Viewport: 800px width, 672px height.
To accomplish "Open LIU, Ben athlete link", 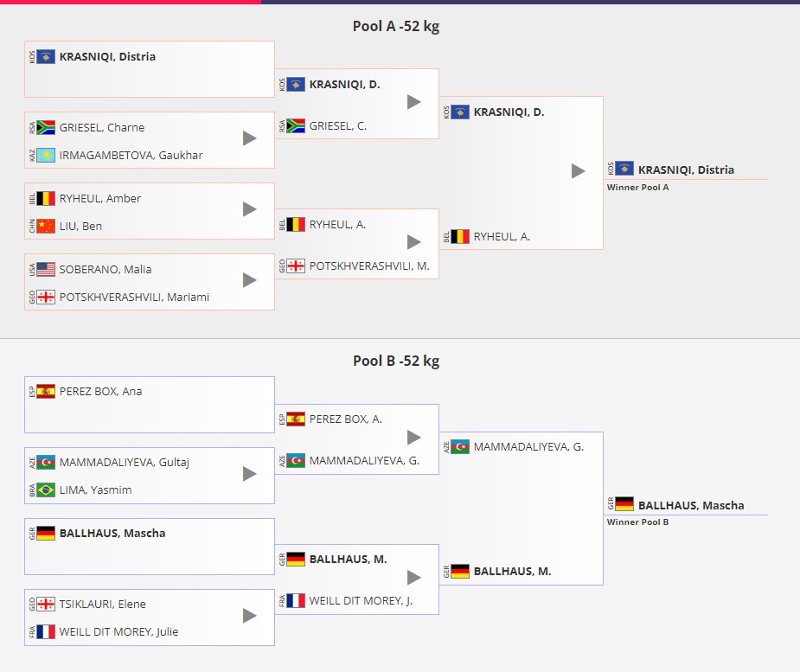I will point(80,226).
